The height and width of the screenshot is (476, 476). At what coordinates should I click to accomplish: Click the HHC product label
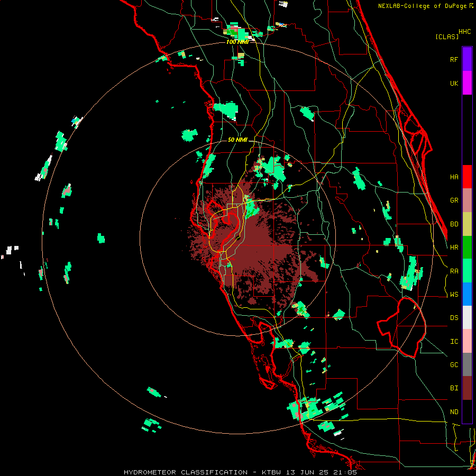click(x=465, y=32)
